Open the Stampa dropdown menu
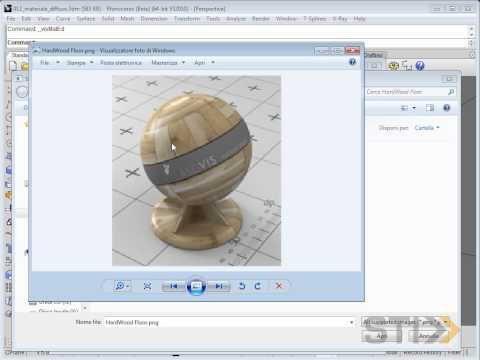The height and width of the screenshot is (360, 480). [80, 62]
